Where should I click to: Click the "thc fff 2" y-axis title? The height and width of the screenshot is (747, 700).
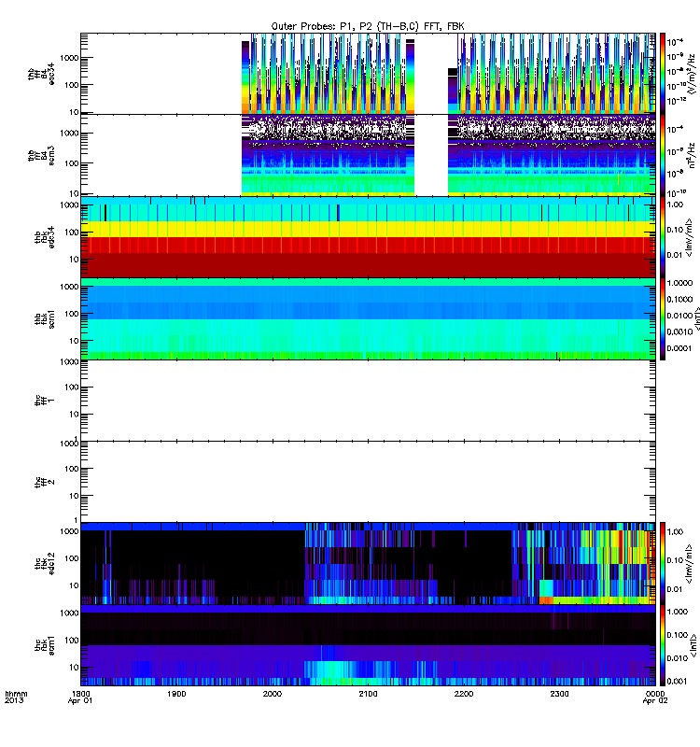click(x=45, y=482)
